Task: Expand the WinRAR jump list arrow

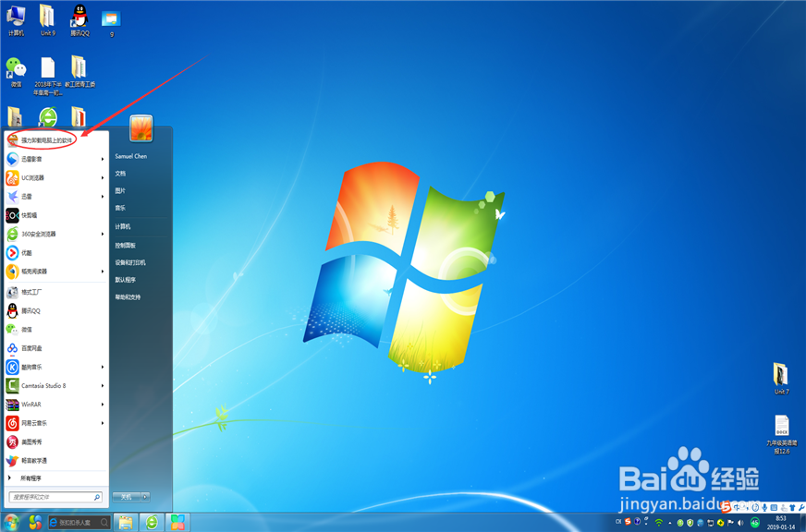Action: [x=103, y=405]
